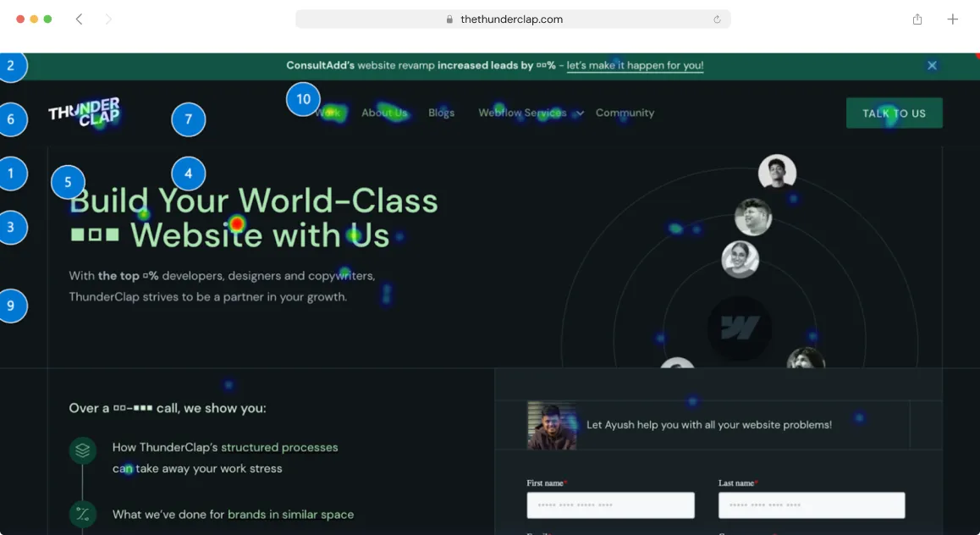
Task: Click the second avatar from top, the smiling man
Action: point(753,217)
